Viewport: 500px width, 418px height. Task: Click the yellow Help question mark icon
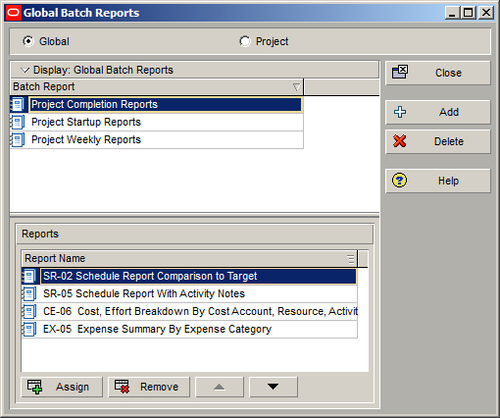coord(399,181)
